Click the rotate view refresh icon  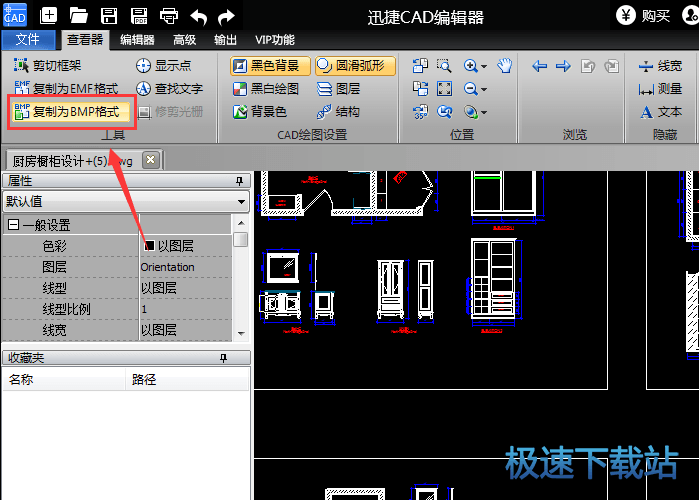tap(444, 111)
